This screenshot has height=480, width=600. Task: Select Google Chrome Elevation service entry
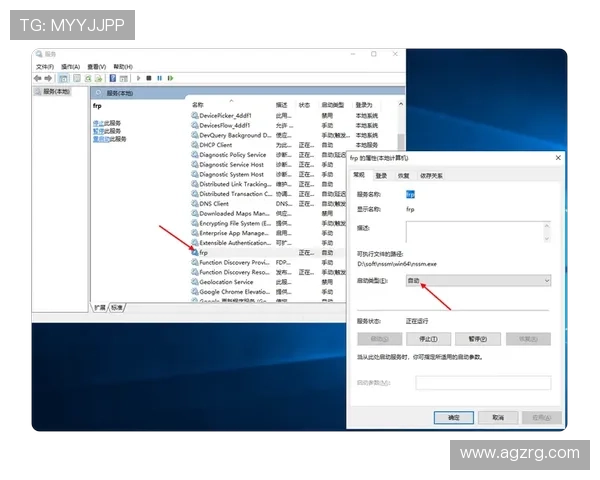point(234,292)
